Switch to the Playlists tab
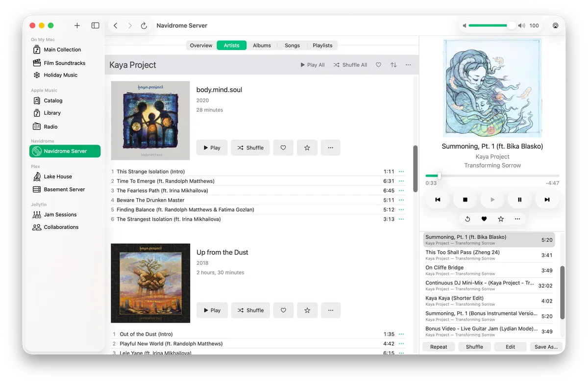This screenshot has width=588, height=384. click(x=322, y=46)
